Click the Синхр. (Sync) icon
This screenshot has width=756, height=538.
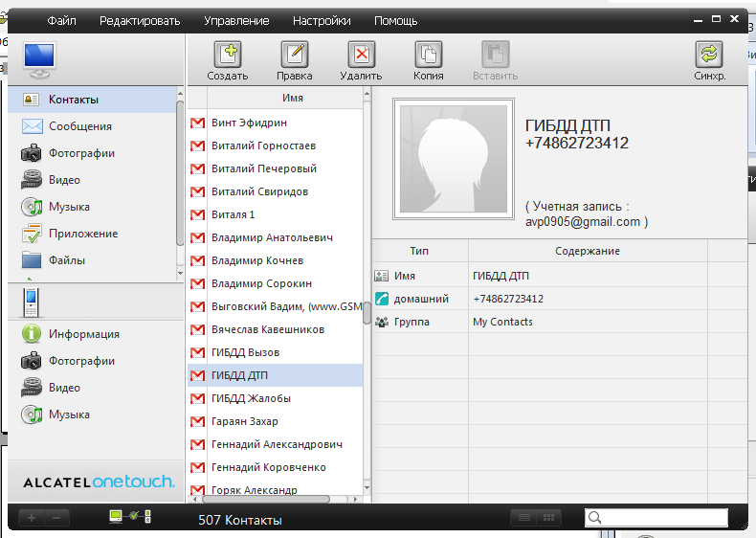pos(709,56)
